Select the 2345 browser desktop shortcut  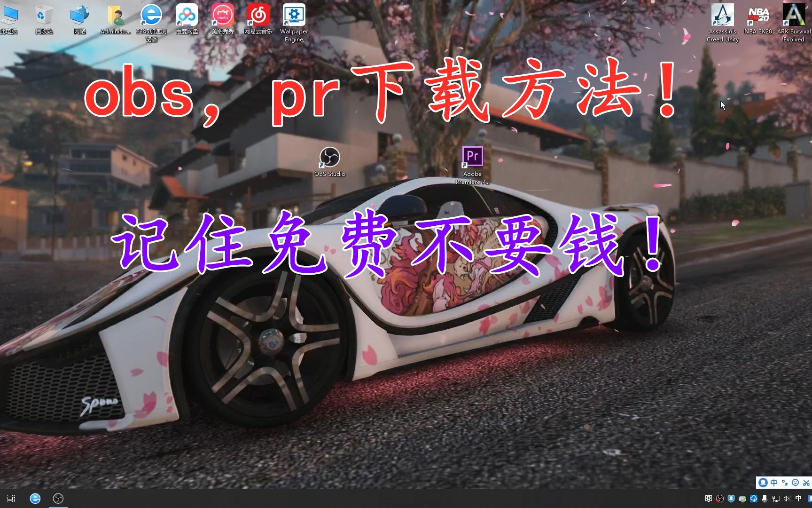point(151,23)
